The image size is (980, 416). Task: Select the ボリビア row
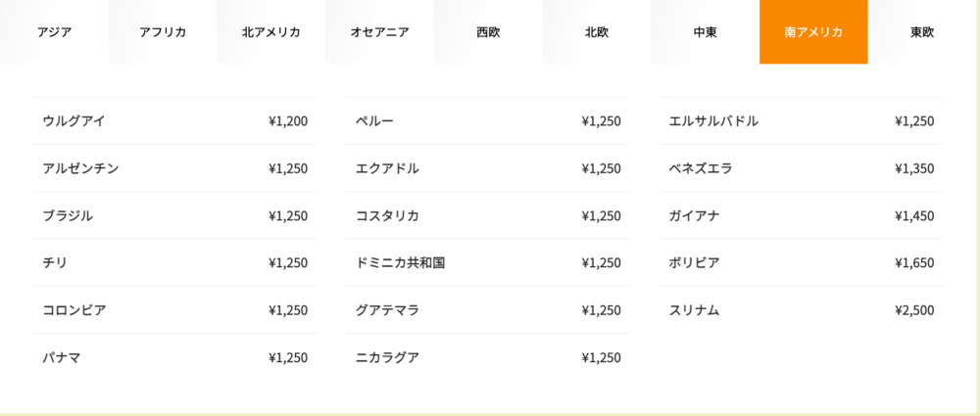[802, 262]
